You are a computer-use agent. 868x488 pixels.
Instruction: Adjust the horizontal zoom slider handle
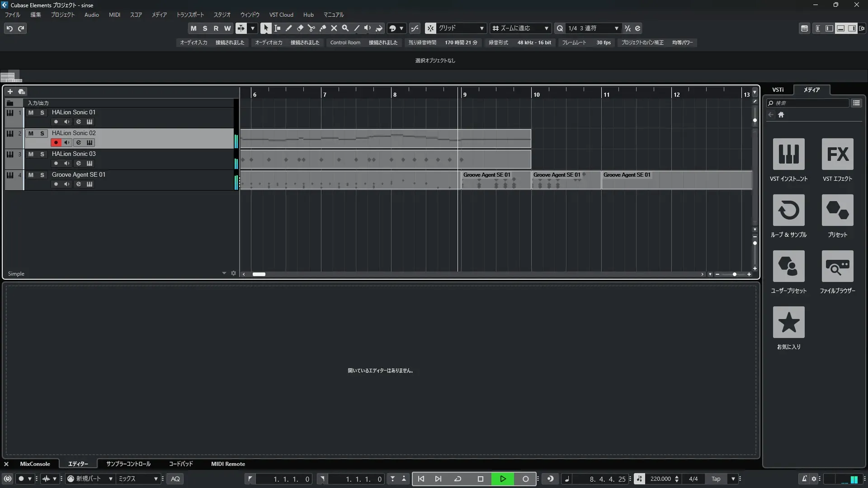[x=735, y=274]
